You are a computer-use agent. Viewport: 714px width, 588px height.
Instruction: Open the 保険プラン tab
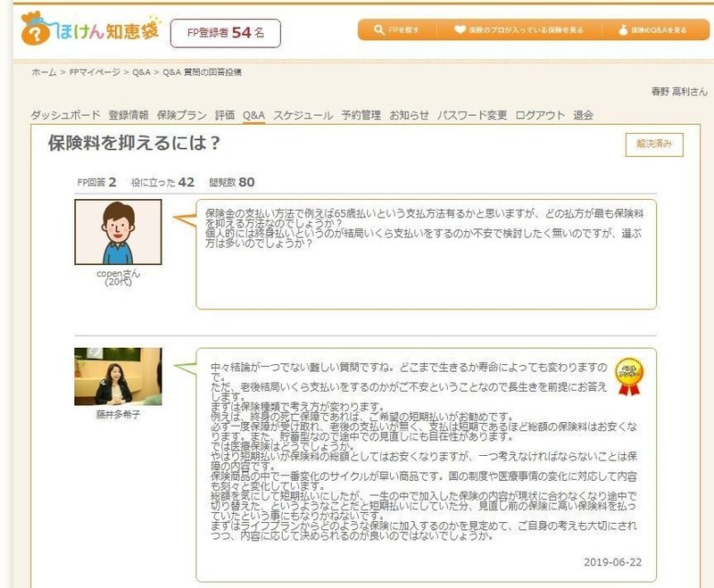click(182, 115)
